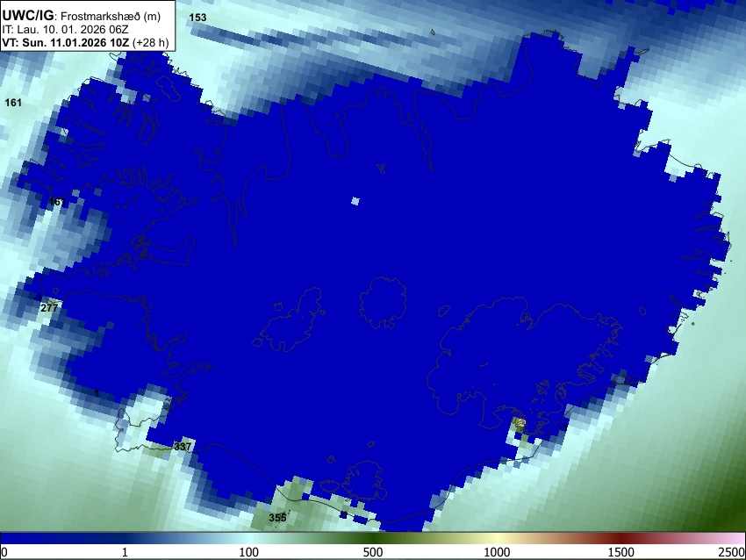The height and width of the screenshot is (560, 746).
Task: Click the "0" tick label on the color scale
Action: pyautogui.click(x=4, y=552)
